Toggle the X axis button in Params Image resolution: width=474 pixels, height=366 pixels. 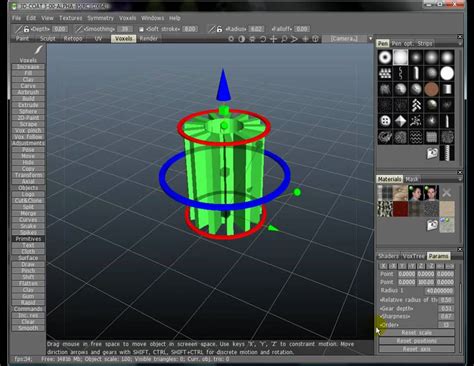[383, 266]
